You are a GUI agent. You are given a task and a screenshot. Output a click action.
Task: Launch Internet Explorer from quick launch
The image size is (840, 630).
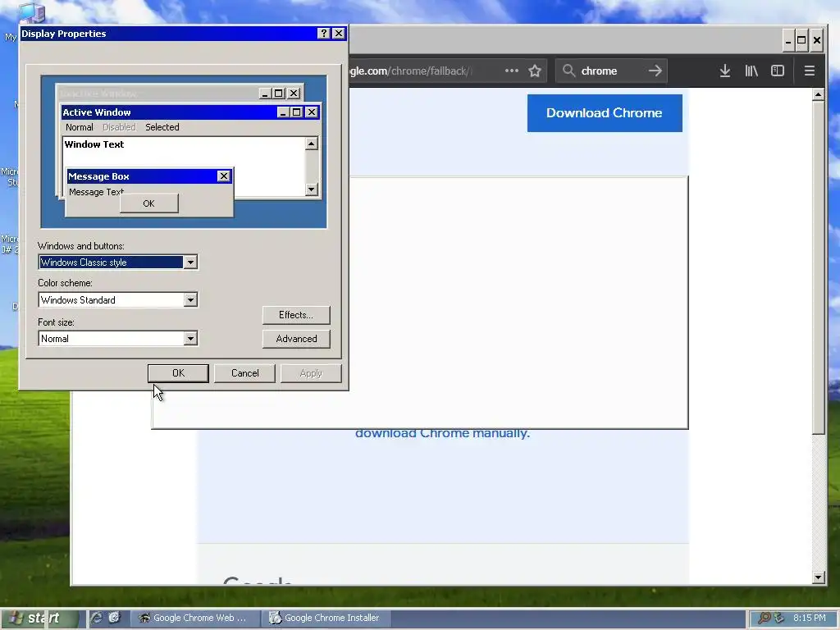coord(96,618)
